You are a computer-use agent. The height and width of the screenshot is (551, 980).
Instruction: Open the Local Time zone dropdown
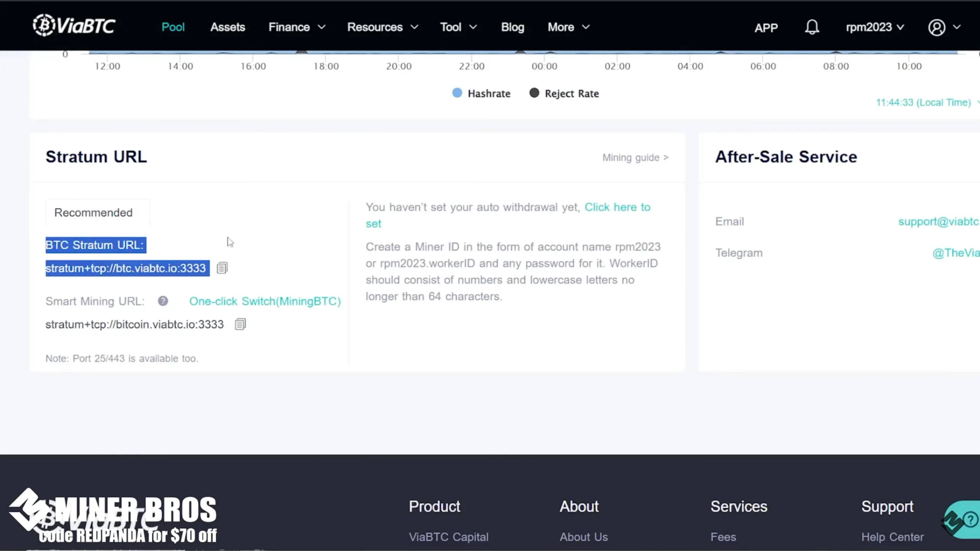point(927,103)
